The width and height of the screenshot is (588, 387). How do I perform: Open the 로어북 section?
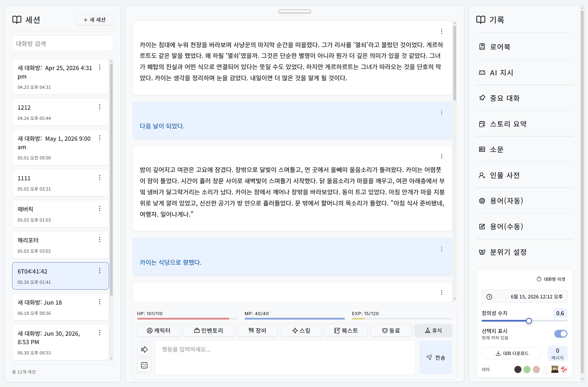pyautogui.click(x=524, y=47)
